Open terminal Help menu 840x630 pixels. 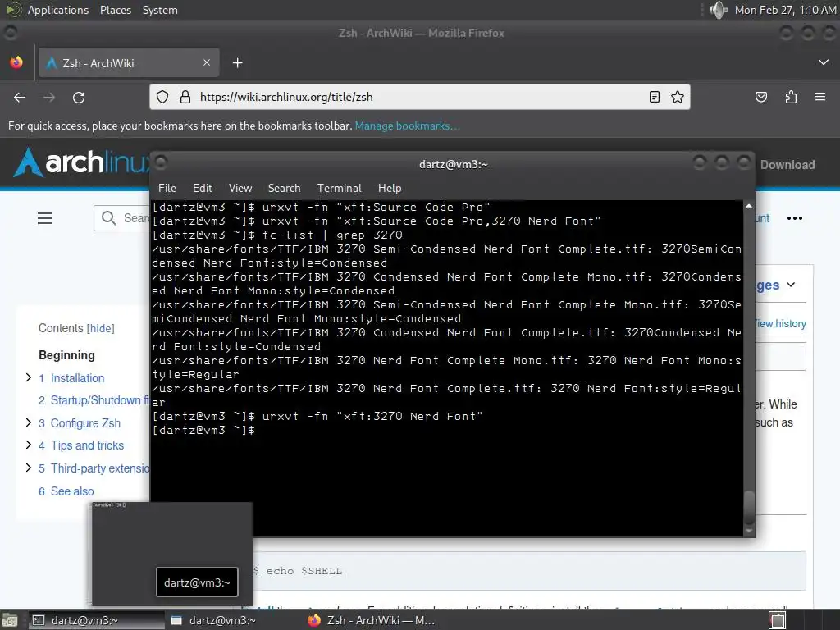[x=390, y=188]
